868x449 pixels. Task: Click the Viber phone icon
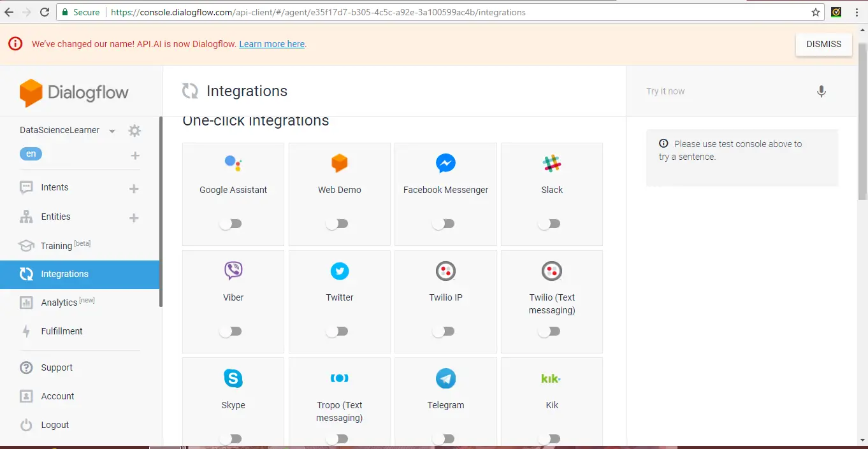coord(233,271)
